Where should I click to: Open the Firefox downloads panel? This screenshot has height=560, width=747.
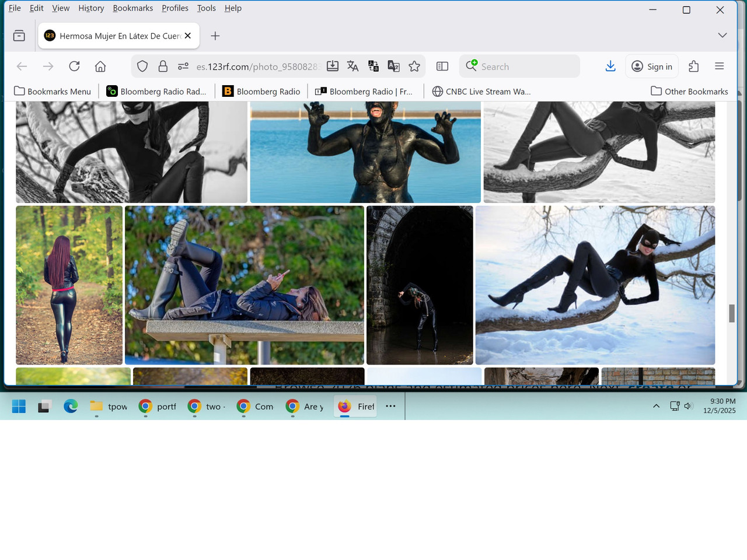610,66
